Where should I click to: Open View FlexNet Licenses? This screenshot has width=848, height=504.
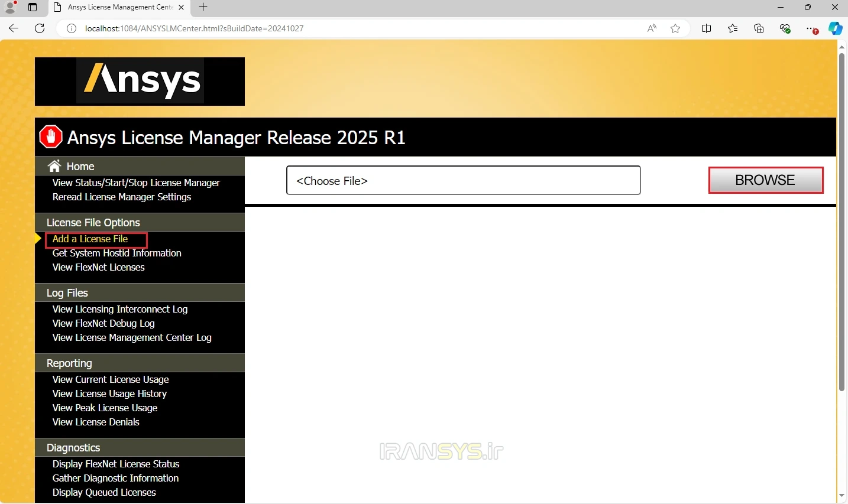(98, 267)
